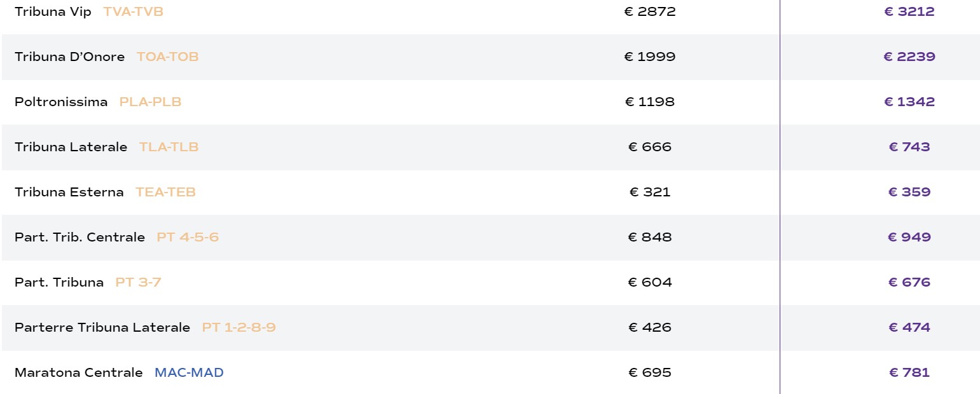Select the € 743 Tribuna Laterale price

pyautogui.click(x=909, y=147)
